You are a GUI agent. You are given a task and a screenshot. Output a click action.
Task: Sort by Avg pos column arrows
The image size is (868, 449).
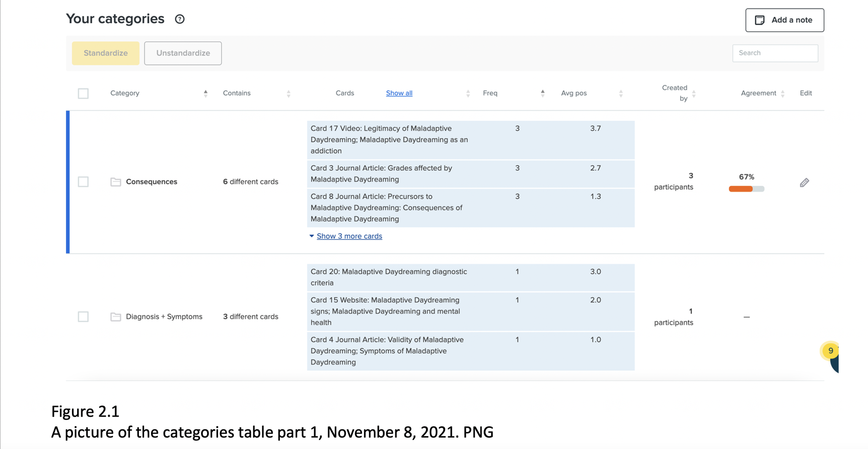pyautogui.click(x=621, y=94)
